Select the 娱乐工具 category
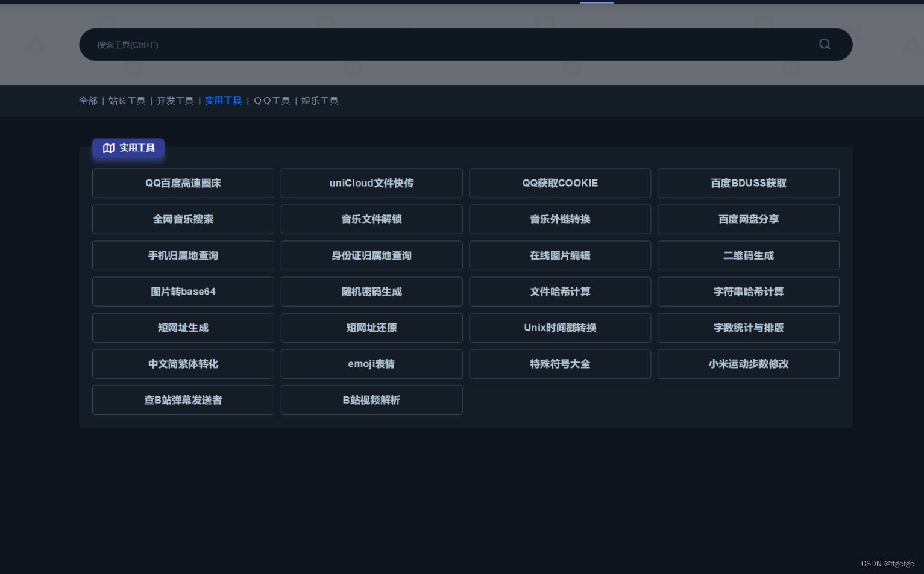The width and height of the screenshot is (924, 574). tap(319, 101)
